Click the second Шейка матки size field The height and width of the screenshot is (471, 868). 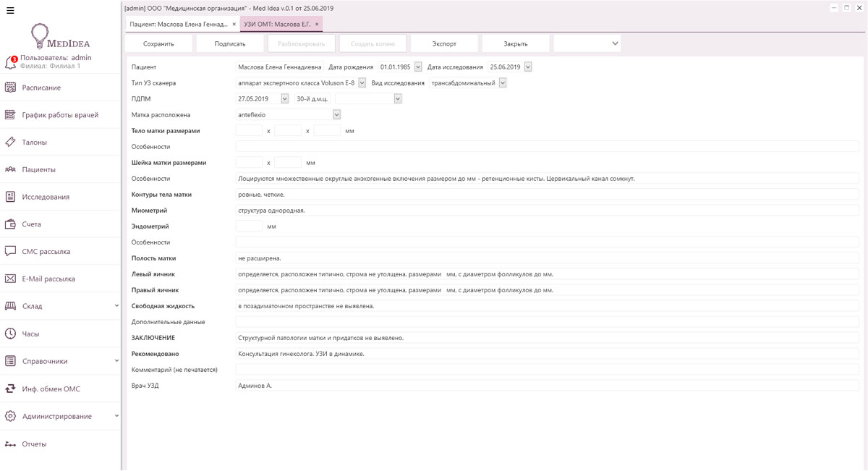tap(288, 163)
